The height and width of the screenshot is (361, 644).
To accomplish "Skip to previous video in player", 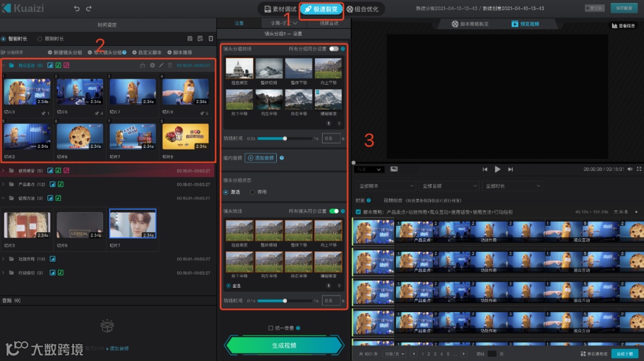I will 485,169.
